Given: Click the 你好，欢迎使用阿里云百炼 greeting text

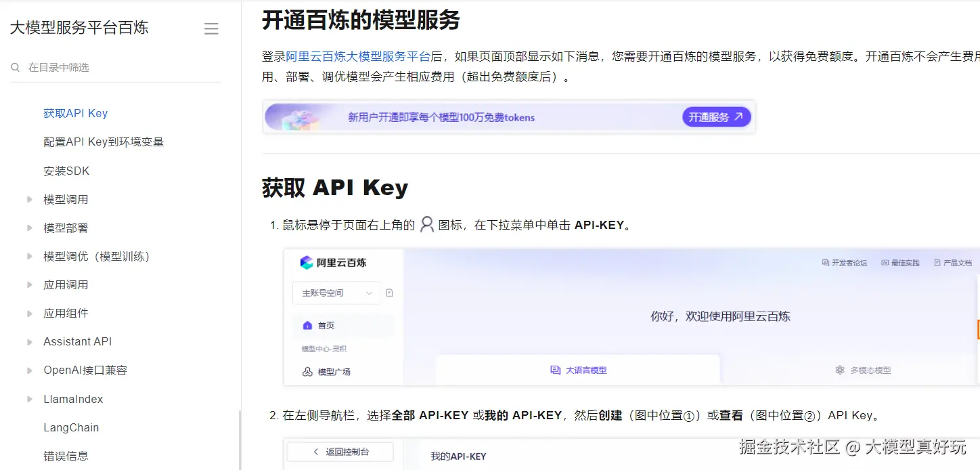Looking at the screenshot, I should tap(720, 316).
